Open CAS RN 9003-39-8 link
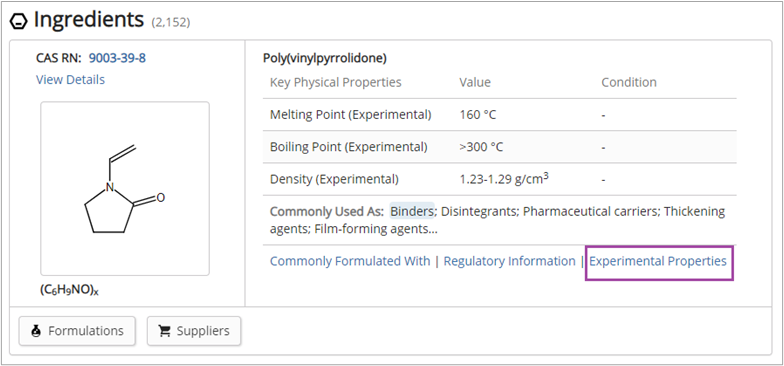This screenshot has width=784, height=366. 118,58
